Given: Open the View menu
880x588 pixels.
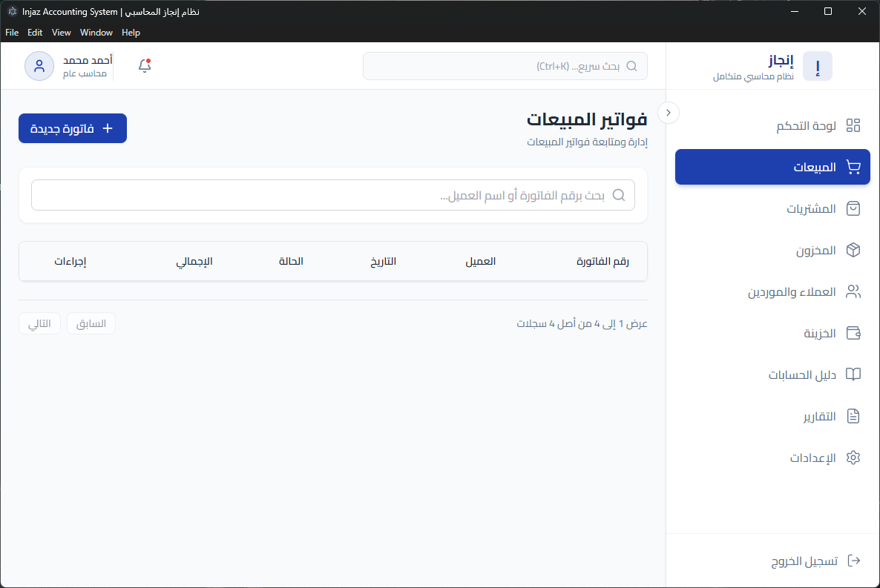Looking at the screenshot, I should pyautogui.click(x=62, y=33).
